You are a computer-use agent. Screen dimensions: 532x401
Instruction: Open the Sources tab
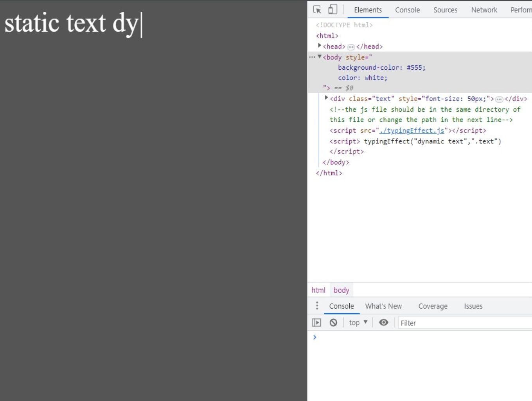tap(445, 10)
